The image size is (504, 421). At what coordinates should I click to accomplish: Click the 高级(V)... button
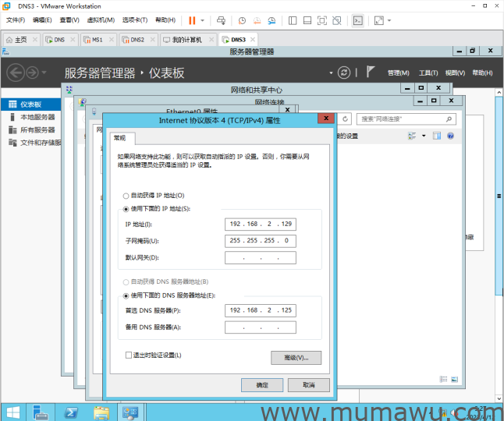coord(296,357)
